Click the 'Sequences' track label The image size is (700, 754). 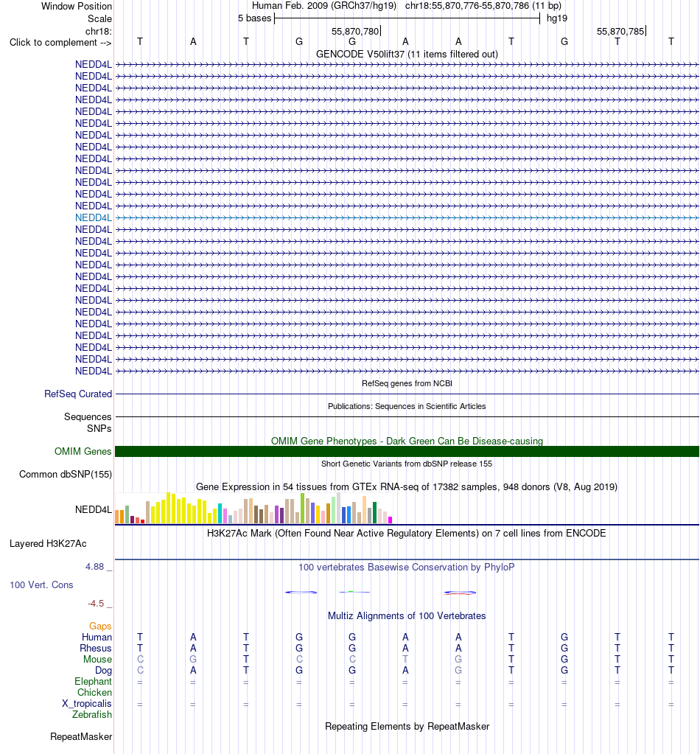88,416
